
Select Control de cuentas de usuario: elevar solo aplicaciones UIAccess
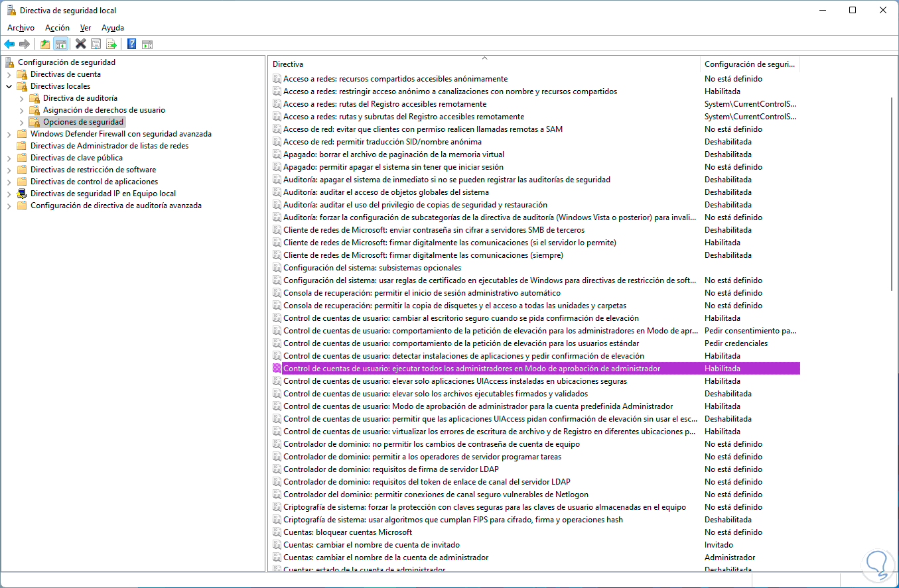coord(455,381)
